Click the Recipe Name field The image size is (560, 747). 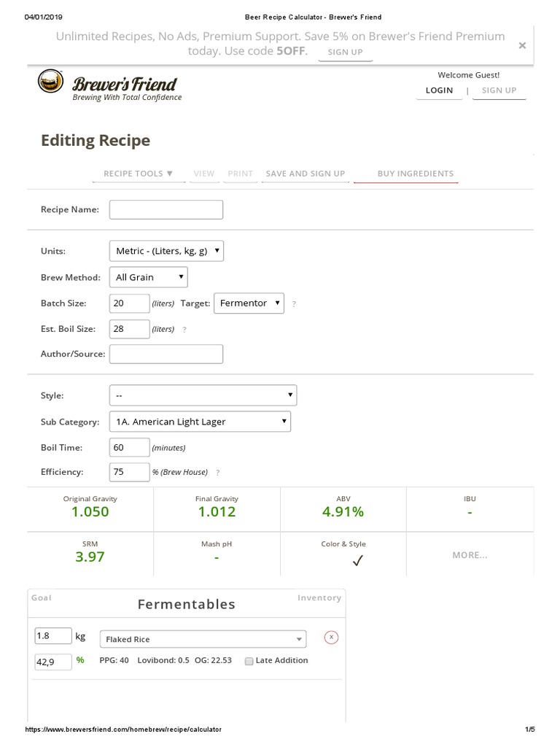click(166, 209)
